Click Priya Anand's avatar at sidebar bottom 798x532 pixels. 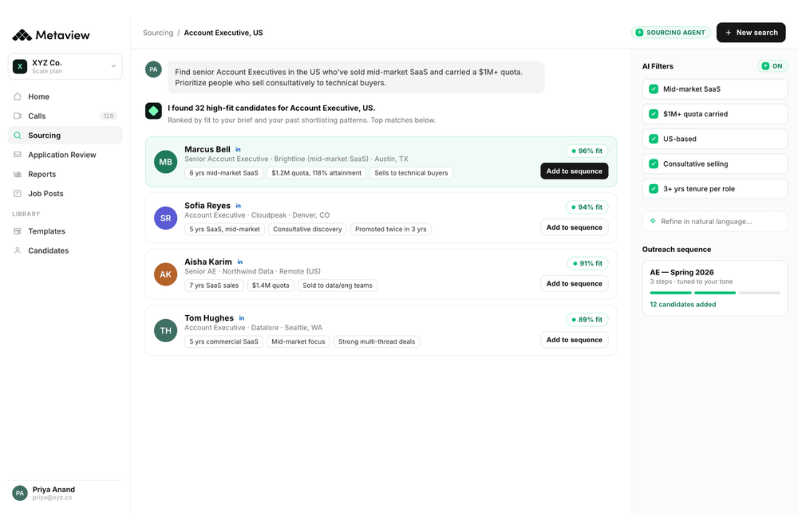coord(20,493)
